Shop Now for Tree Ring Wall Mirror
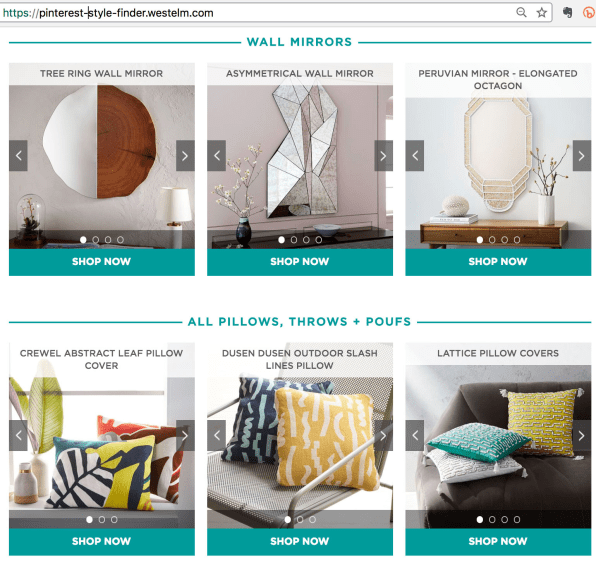The width and height of the screenshot is (596, 563). pyautogui.click(x=101, y=262)
